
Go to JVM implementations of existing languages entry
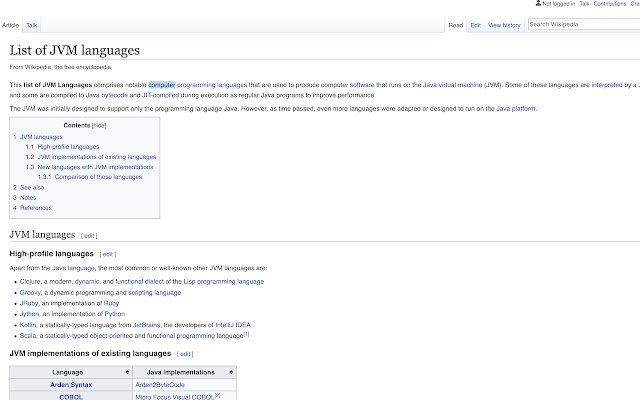pos(97,157)
